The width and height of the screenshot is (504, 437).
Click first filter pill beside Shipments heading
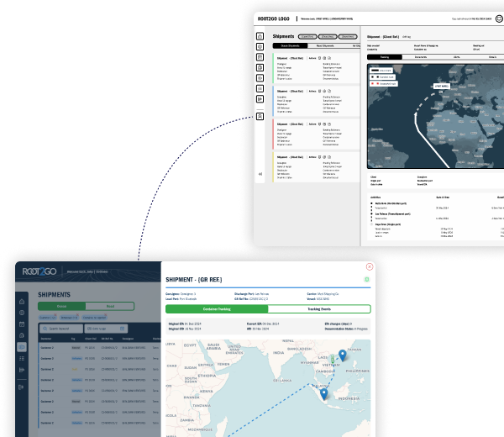pos(307,37)
